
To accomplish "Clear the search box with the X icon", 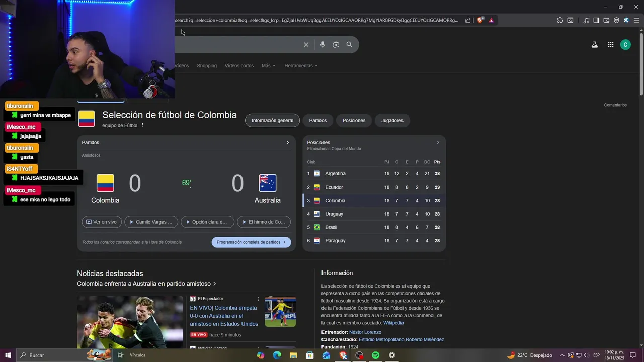I will (x=306, y=45).
